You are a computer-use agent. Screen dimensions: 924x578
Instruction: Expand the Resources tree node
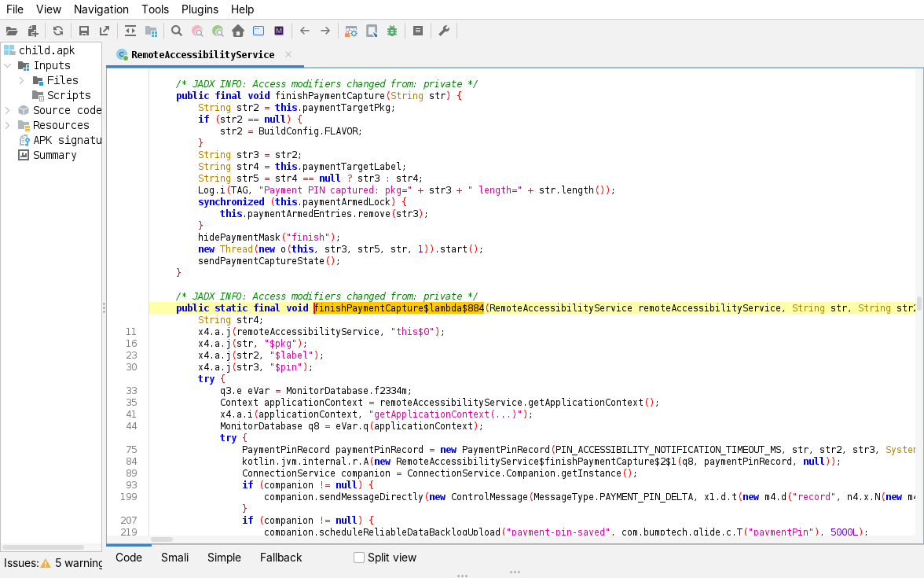[x=8, y=125]
